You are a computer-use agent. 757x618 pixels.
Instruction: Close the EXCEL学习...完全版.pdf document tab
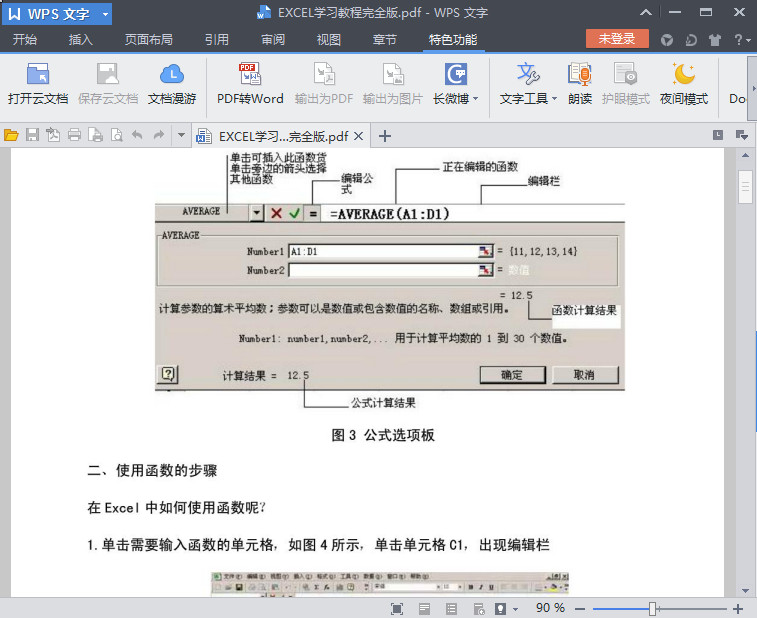click(x=358, y=136)
